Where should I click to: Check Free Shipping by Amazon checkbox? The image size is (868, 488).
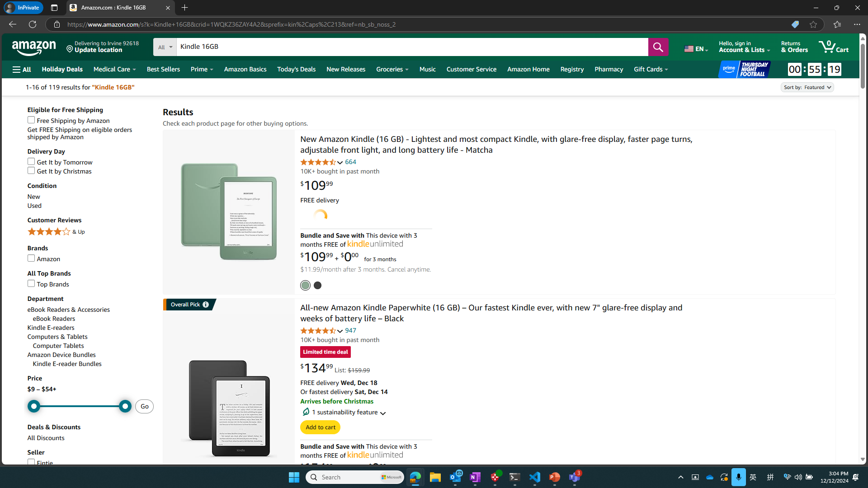click(31, 120)
